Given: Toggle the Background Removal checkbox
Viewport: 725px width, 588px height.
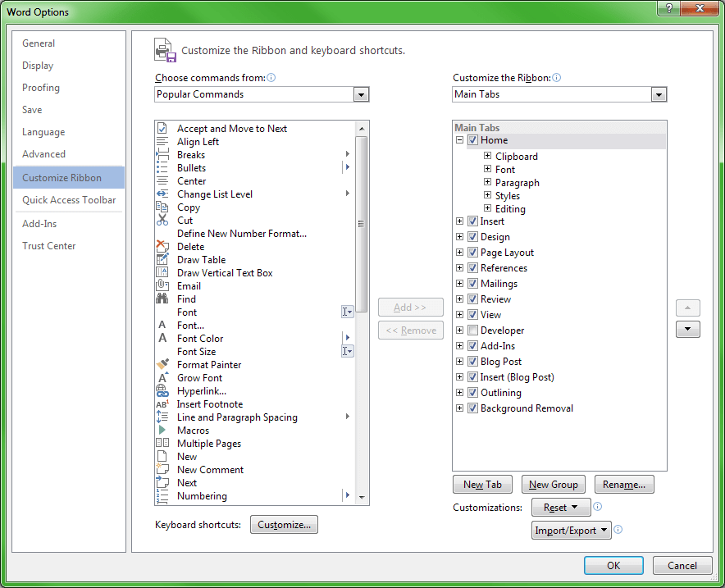Looking at the screenshot, I should pos(472,408).
